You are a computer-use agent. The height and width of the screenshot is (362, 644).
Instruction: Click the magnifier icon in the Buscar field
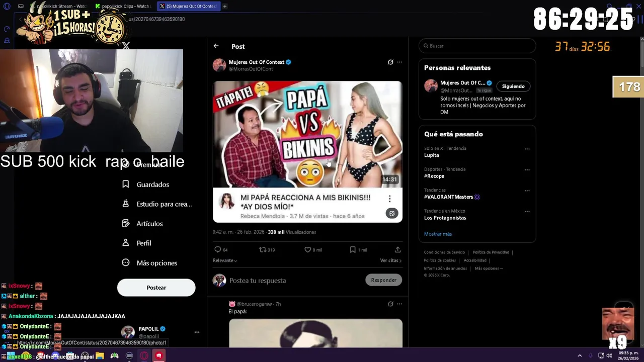426,46
